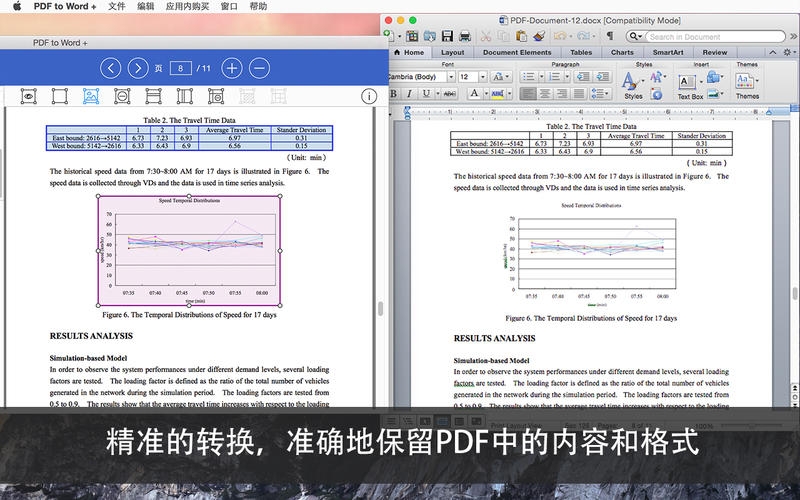Screen dimensions: 800x500
Task: Open the 窗口 menu
Action: (x=229, y=6)
